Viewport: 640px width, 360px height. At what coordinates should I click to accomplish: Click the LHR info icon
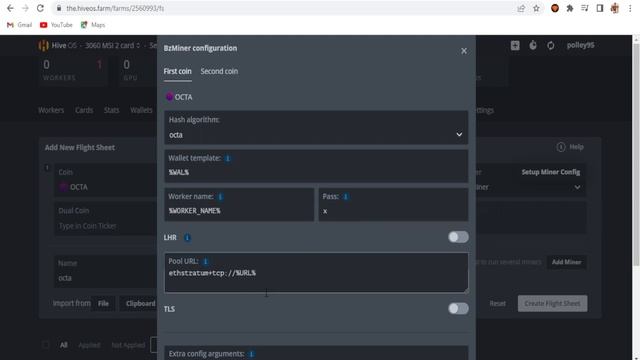[x=187, y=238]
